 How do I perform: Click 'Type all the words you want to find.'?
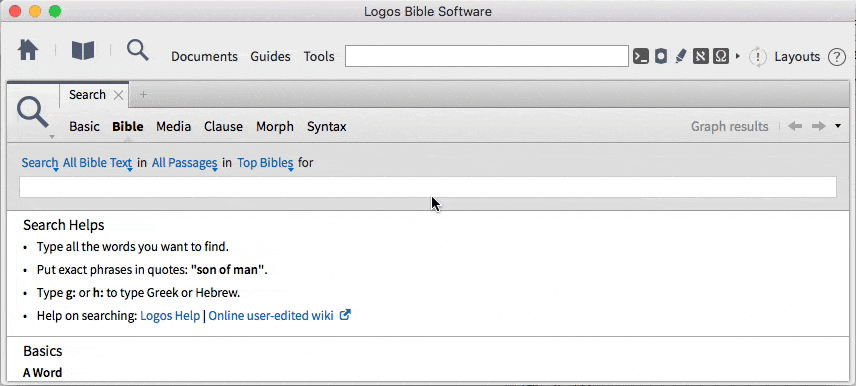tap(133, 247)
